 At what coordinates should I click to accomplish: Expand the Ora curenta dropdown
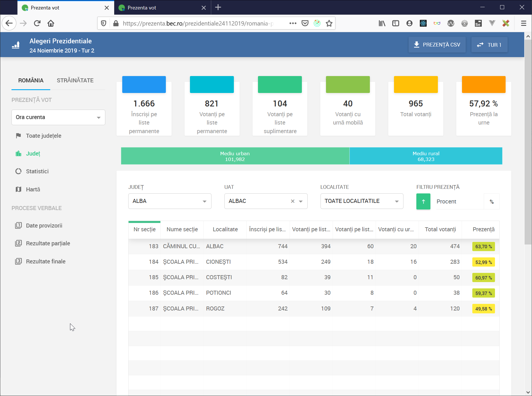[58, 117]
